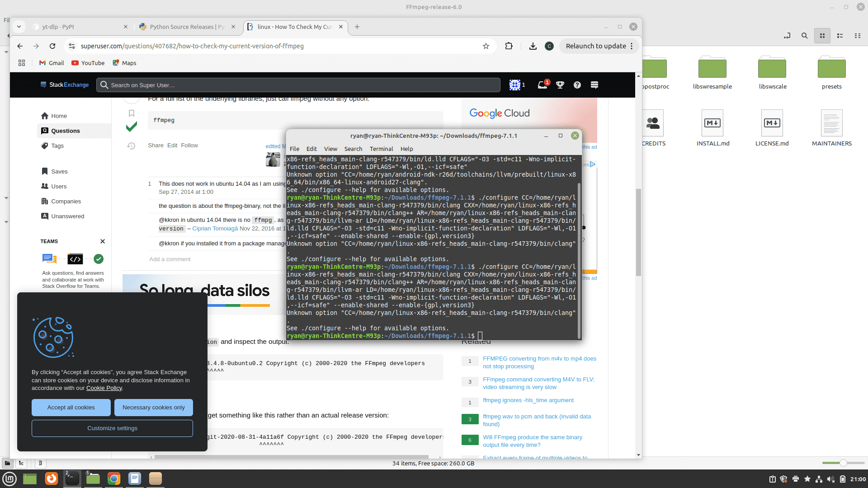Open Chrome downloads icon
The height and width of the screenshot is (488, 868).
pyautogui.click(x=533, y=46)
